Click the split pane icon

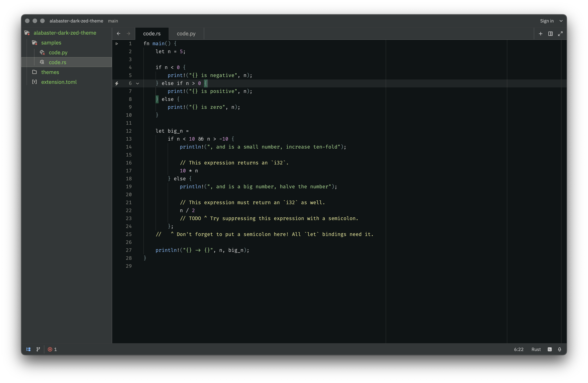point(550,33)
